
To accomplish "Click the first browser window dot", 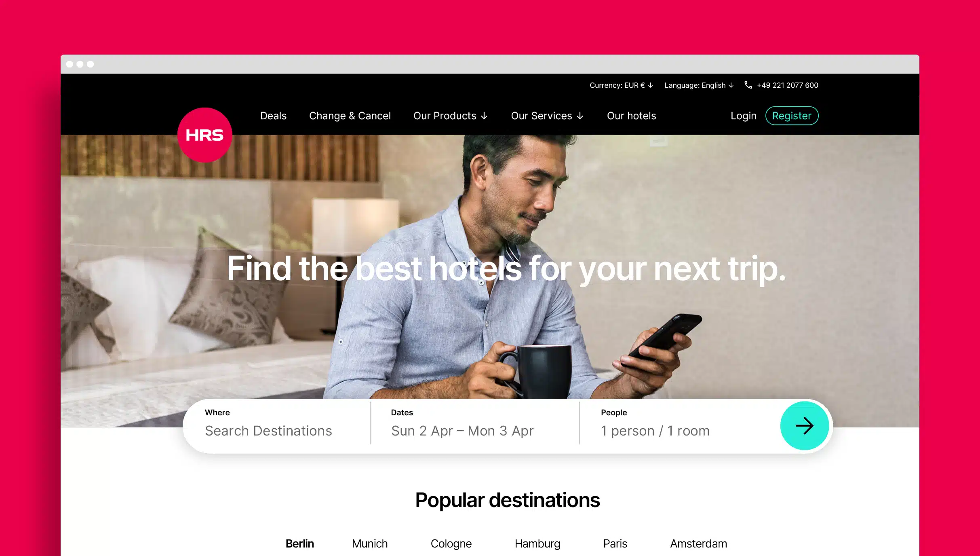I will click(x=70, y=64).
